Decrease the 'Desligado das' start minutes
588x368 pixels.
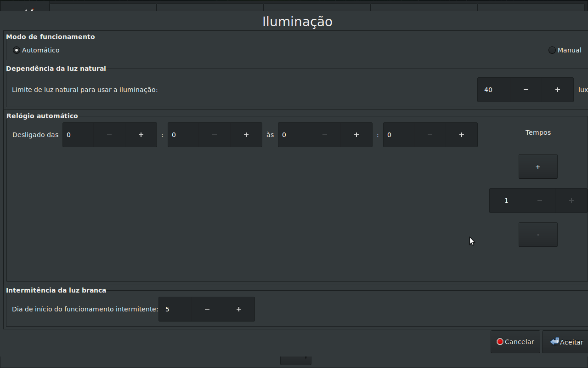(215, 135)
